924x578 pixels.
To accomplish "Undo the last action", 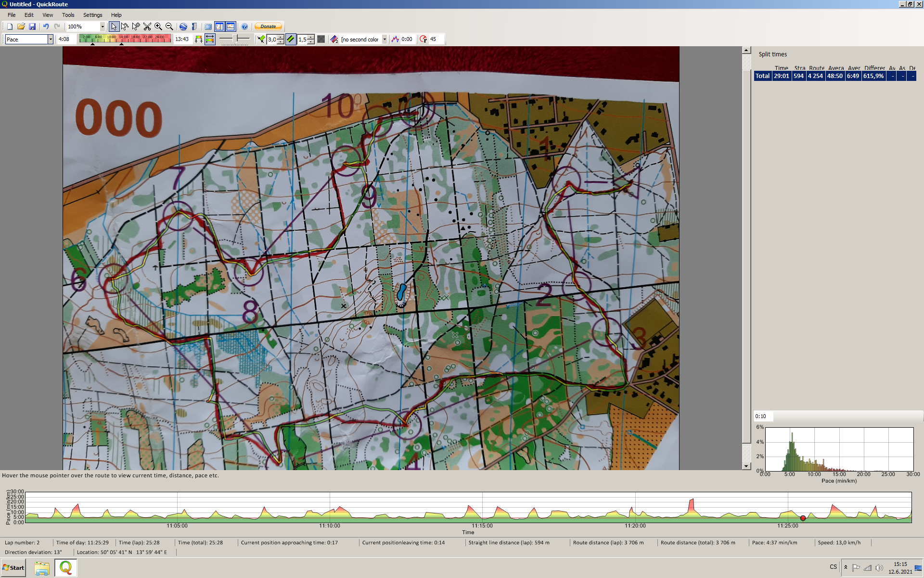I will coord(46,26).
